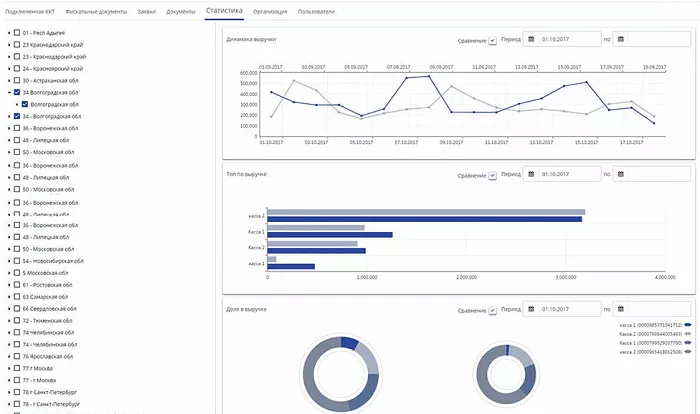Open end date calendar in Доля в выручке
The width and height of the screenshot is (700, 414).
(x=621, y=309)
